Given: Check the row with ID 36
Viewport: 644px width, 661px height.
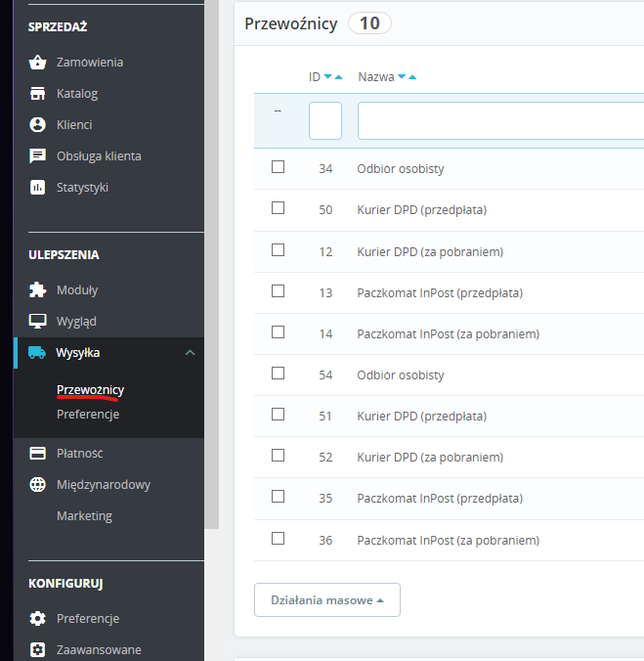Looking at the screenshot, I should point(279,538).
